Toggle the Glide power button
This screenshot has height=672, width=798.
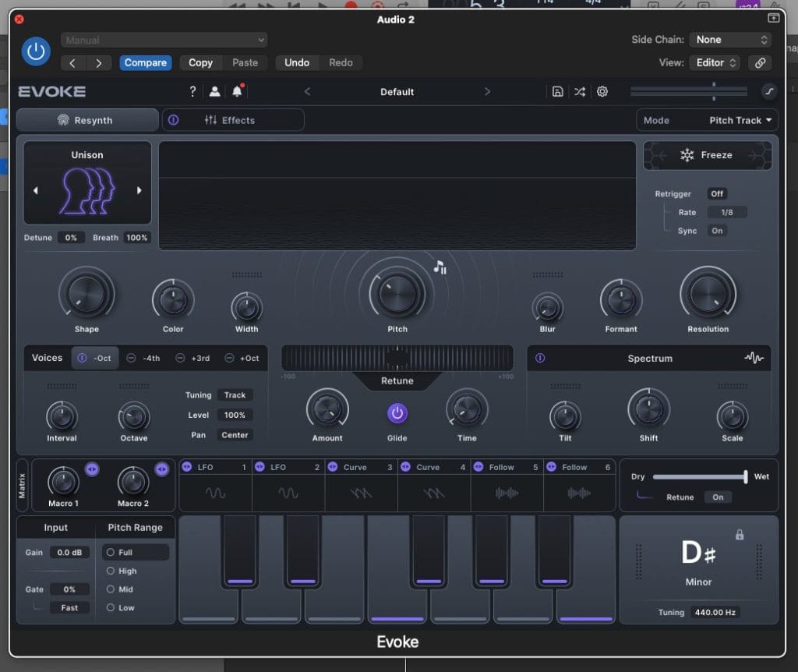[397, 413]
